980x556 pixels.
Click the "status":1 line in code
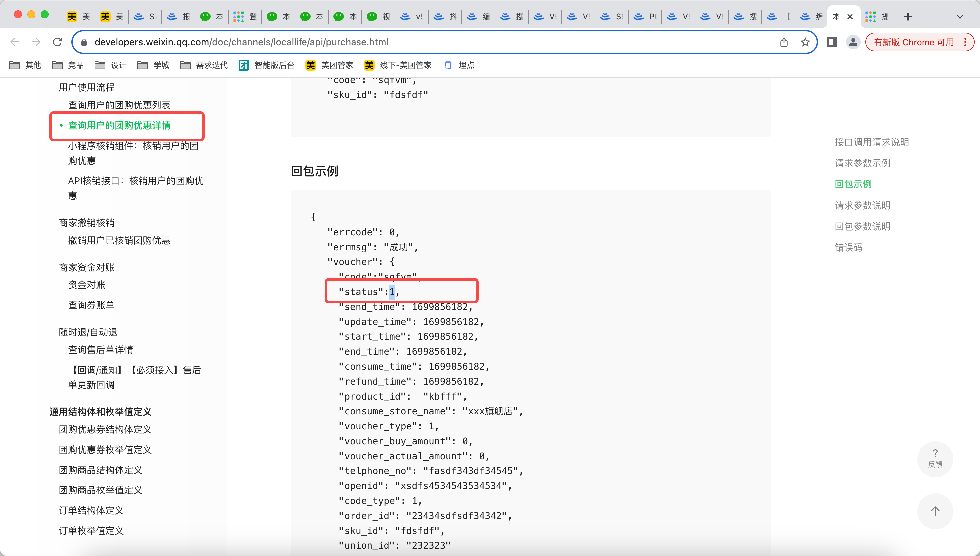pos(369,292)
